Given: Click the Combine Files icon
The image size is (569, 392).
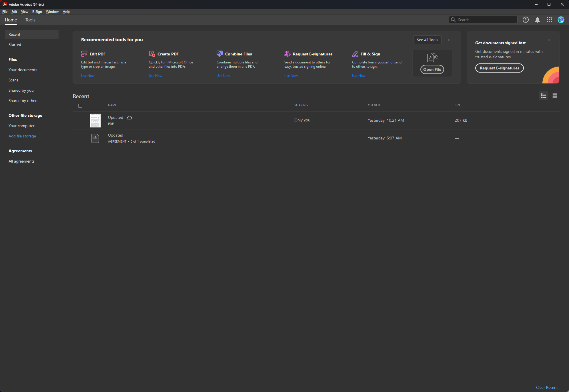Looking at the screenshot, I should tap(219, 54).
